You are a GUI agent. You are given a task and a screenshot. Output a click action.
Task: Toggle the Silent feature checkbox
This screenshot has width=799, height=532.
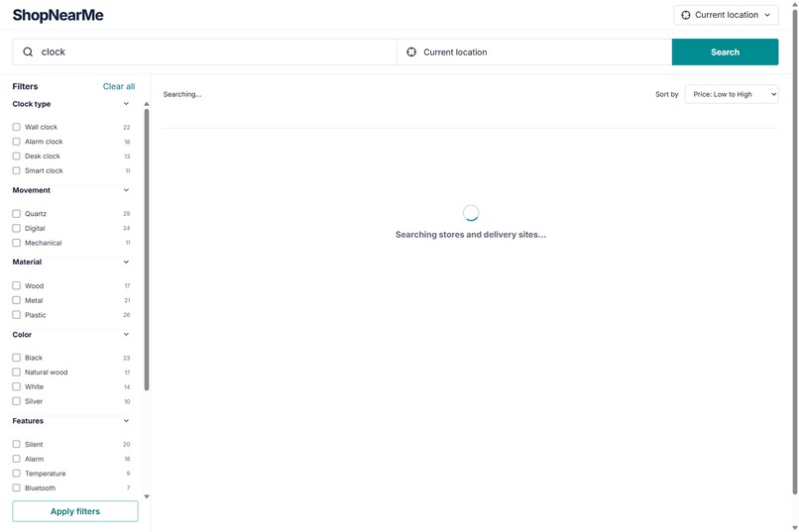(16, 444)
